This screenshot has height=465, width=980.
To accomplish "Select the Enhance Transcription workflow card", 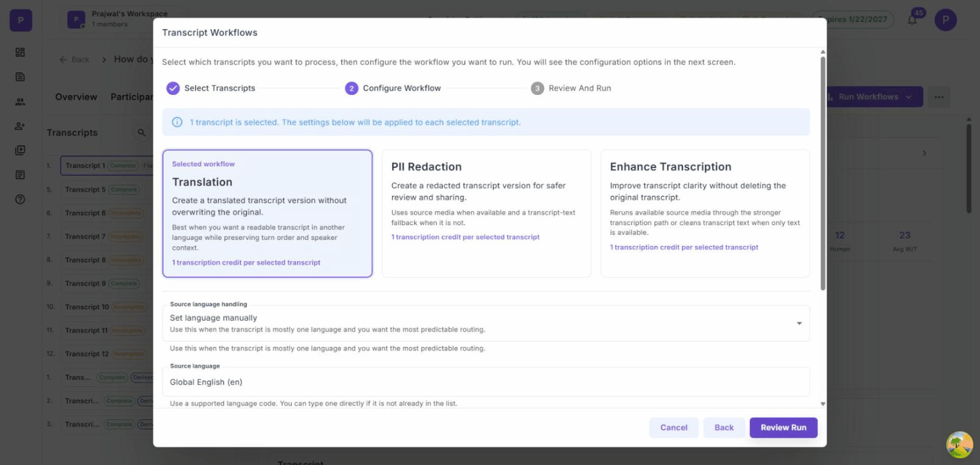I will 705,214.
